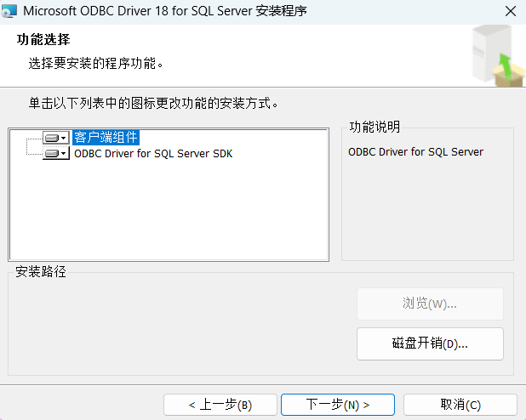Go back with 上一步(B) button

(x=220, y=405)
